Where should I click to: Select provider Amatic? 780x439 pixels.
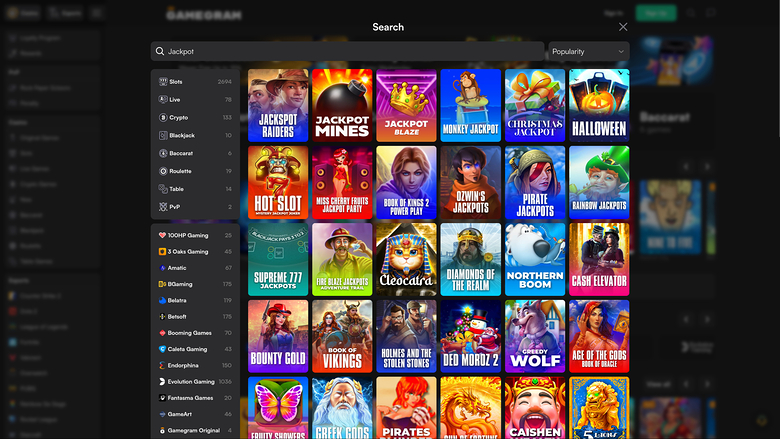click(x=195, y=267)
